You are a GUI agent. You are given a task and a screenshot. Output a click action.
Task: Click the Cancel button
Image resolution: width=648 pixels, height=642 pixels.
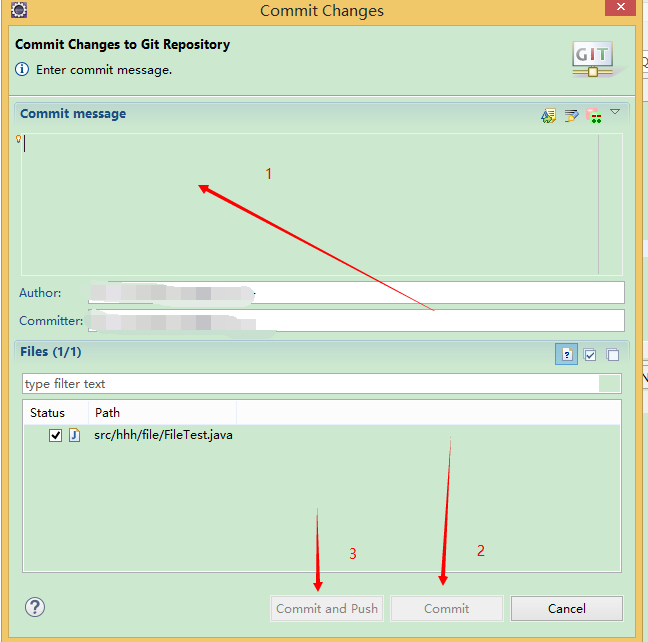(x=567, y=609)
